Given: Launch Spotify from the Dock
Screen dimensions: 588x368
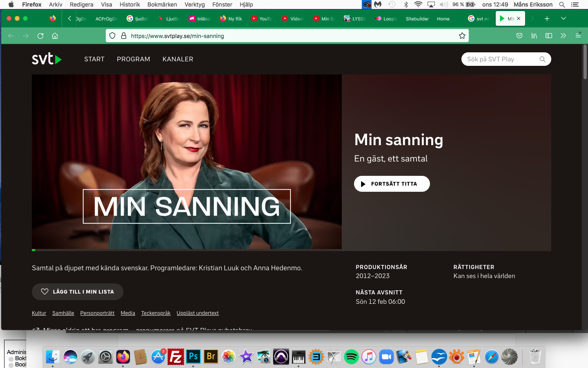Looking at the screenshot, I should click(x=351, y=357).
